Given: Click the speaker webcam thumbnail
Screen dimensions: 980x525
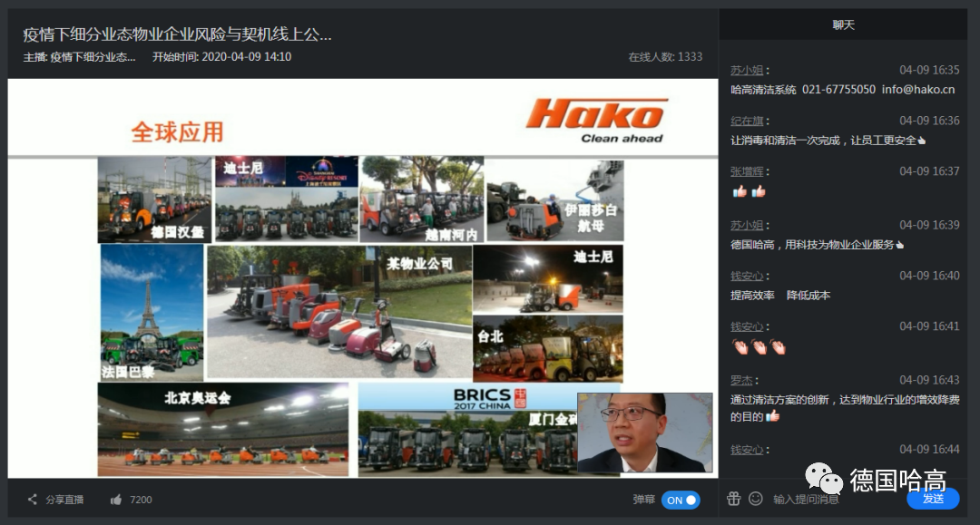Looking at the screenshot, I should 644,433.
